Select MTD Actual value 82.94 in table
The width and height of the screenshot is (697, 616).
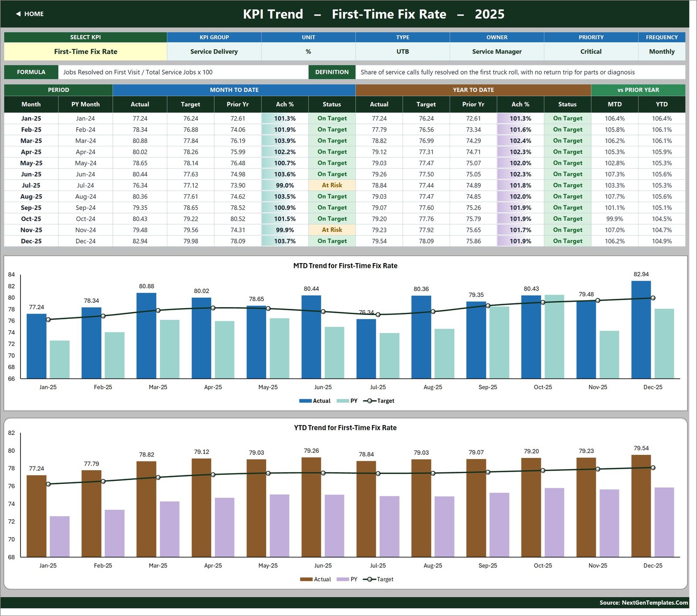(140, 241)
